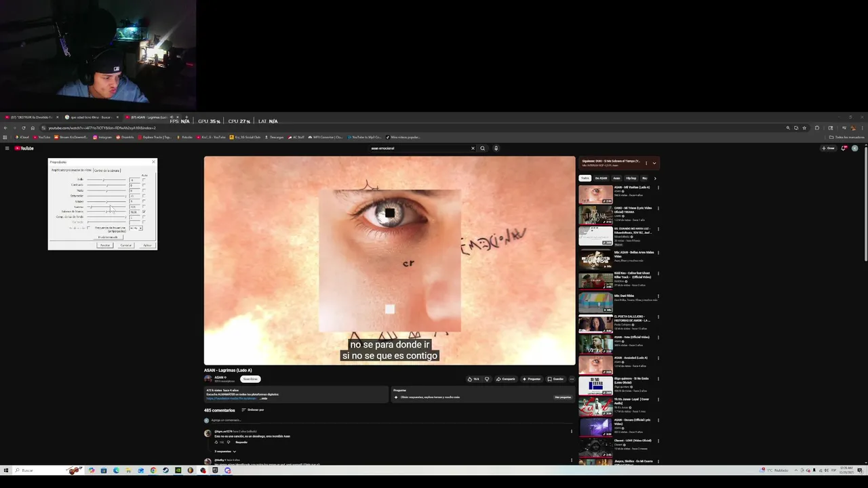Adjust the Brillo slider in Propiedades
This screenshot has width=868, height=488.
click(106, 180)
